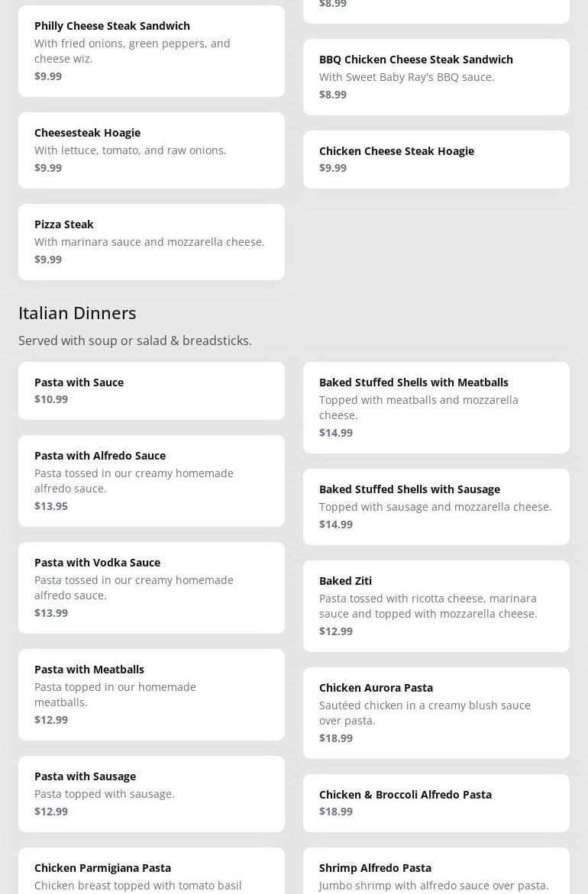Select Chicken Parmigiana Pasta
The image size is (588, 894).
[151, 872]
